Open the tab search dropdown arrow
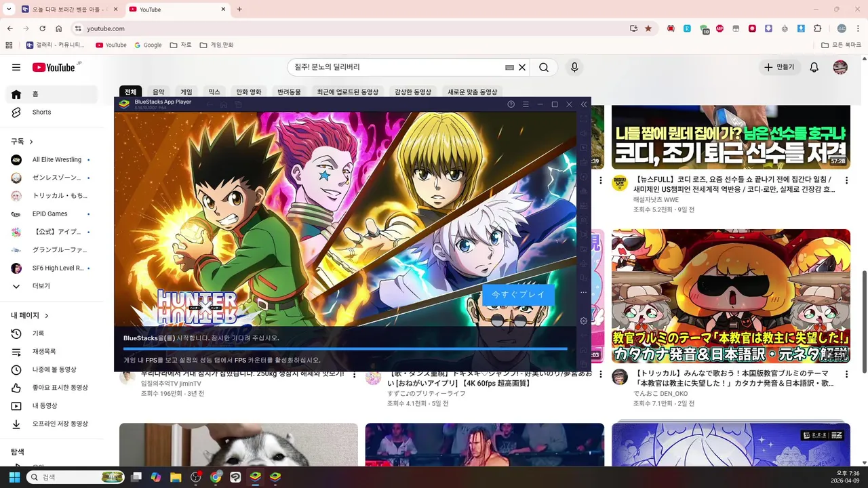 pos(8,9)
